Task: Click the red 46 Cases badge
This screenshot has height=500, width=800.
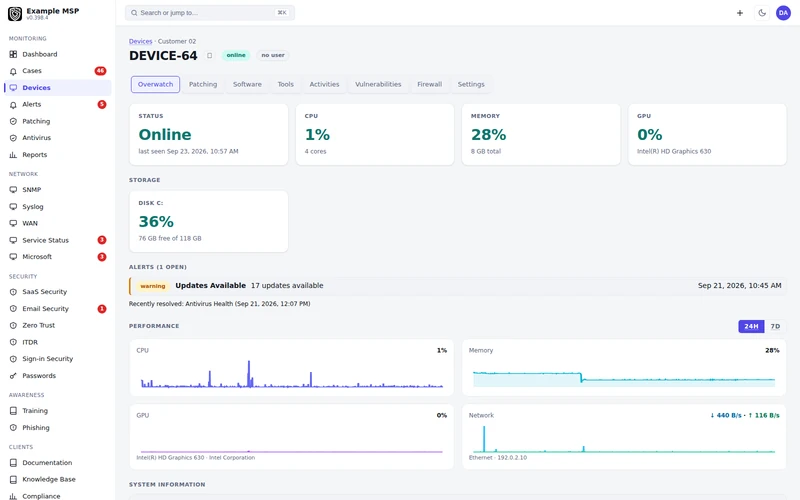Action: (x=101, y=71)
